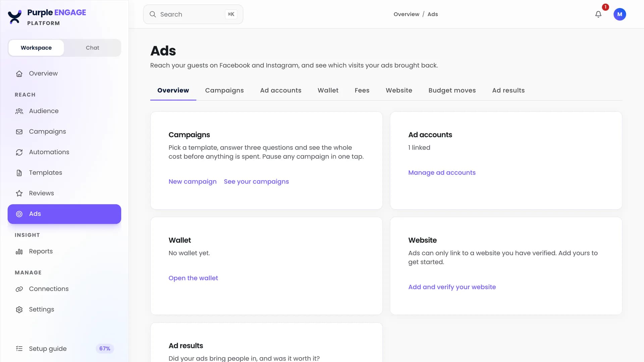The height and width of the screenshot is (362, 644).
Task: Switch to the Chat toggle
Action: [x=92, y=48]
